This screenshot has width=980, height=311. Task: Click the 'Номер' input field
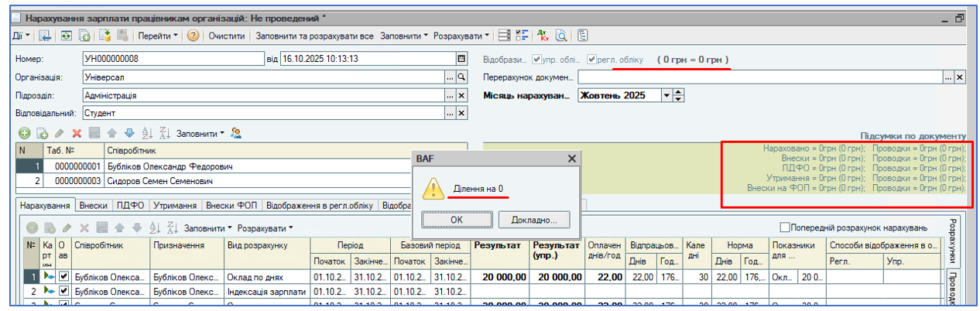coord(172,59)
